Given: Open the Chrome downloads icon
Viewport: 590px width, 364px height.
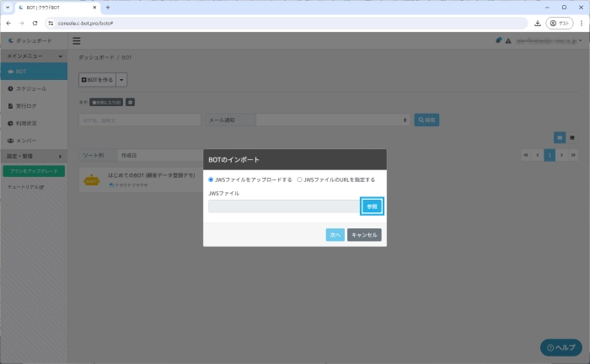Looking at the screenshot, I should pos(537,23).
